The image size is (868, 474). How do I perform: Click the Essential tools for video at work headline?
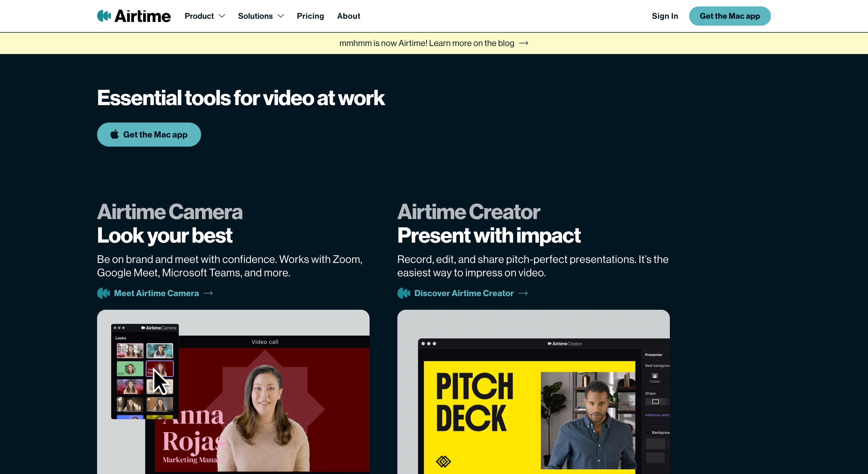tap(241, 98)
